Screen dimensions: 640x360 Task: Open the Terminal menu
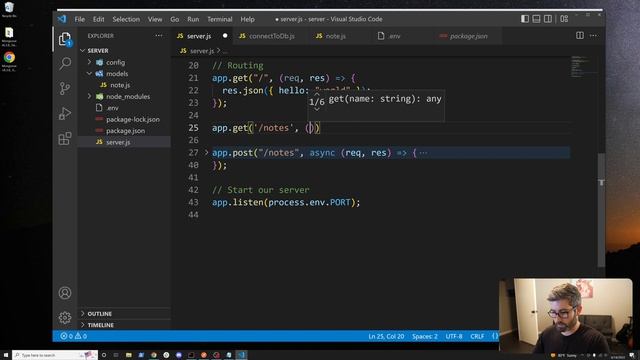pyautogui.click(x=220, y=19)
